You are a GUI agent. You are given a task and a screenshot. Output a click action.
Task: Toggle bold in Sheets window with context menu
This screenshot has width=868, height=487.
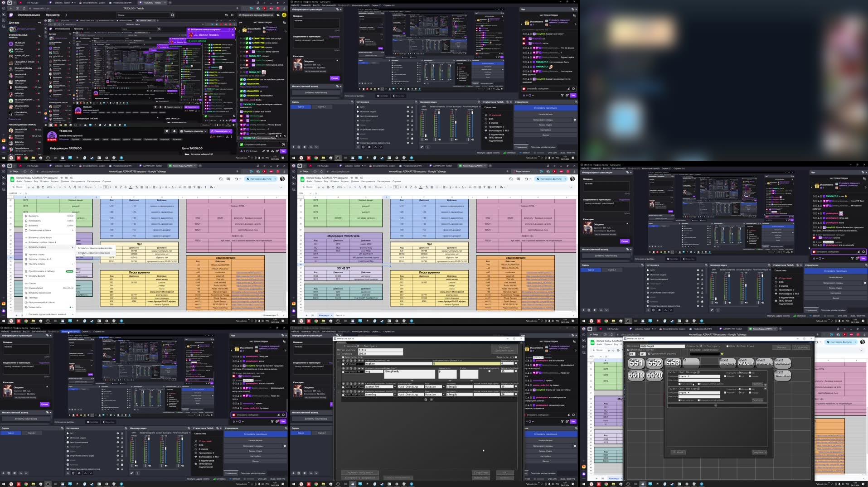click(116, 187)
